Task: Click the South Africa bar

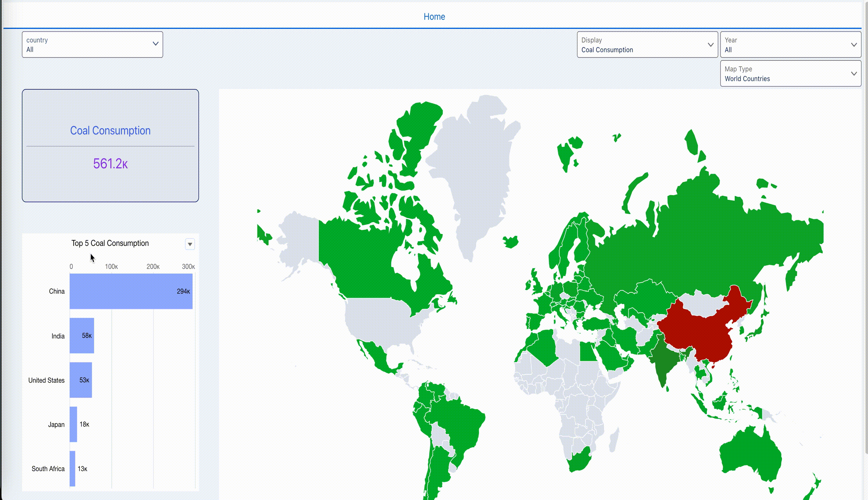Action: pos(72,469)
